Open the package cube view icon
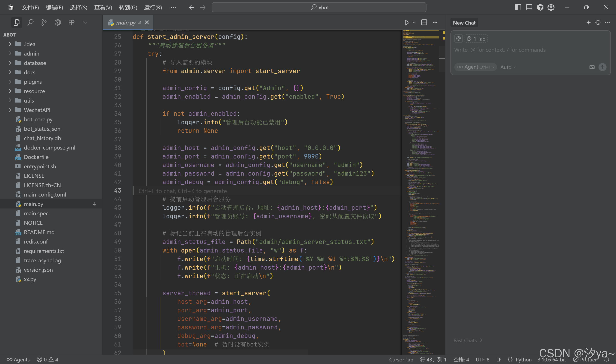The height and width of the screenshot is (364, 616). pos(58,23)
